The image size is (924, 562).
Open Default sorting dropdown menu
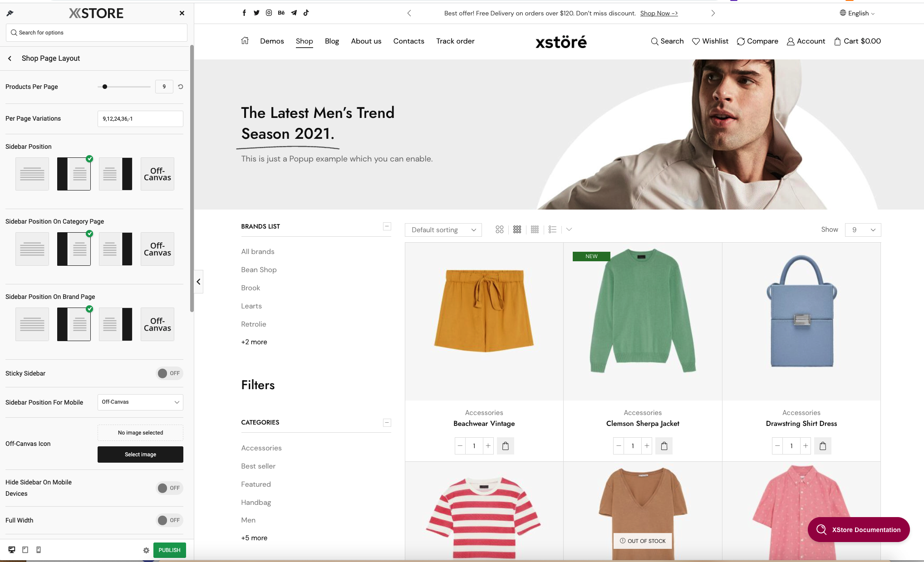(442, 230)
